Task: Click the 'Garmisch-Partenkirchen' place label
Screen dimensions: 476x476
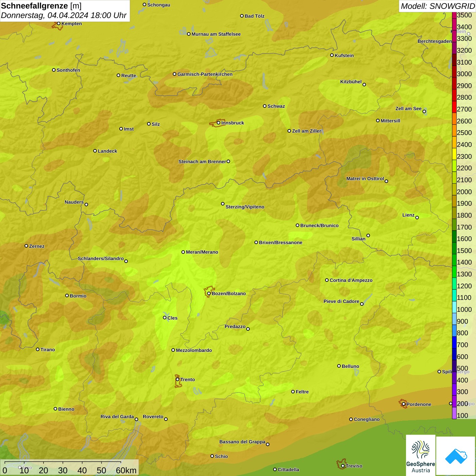Action: 205,74
